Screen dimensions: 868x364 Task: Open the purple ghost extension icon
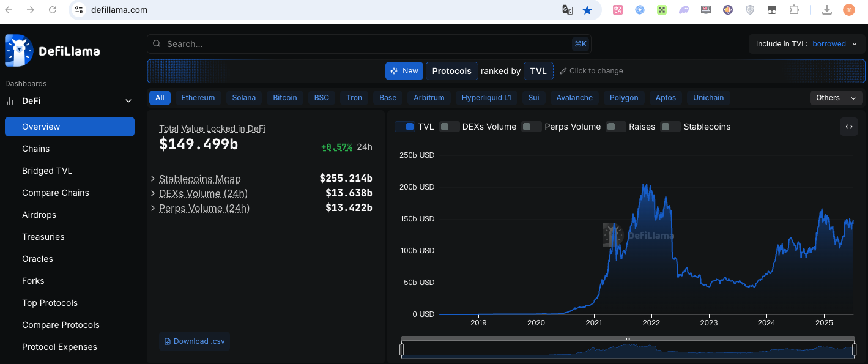684,10
